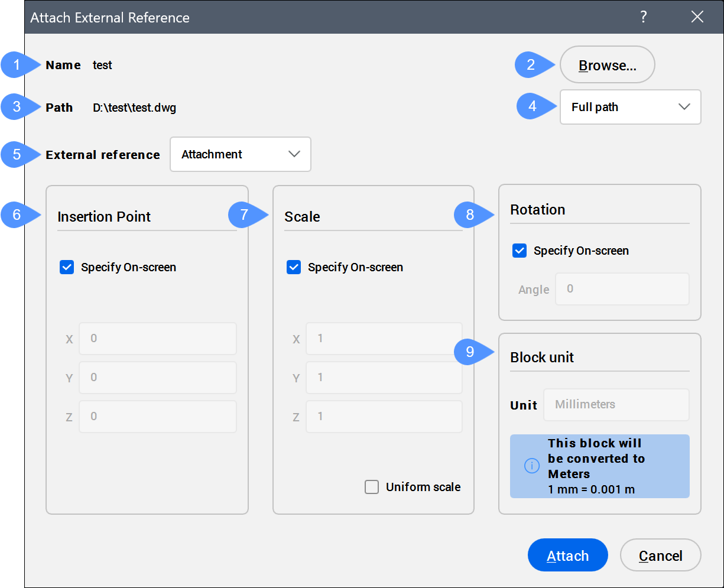Screen dimensions: 724x588
Task: Click numbered callout marker 5
Action: click(17, 155)
